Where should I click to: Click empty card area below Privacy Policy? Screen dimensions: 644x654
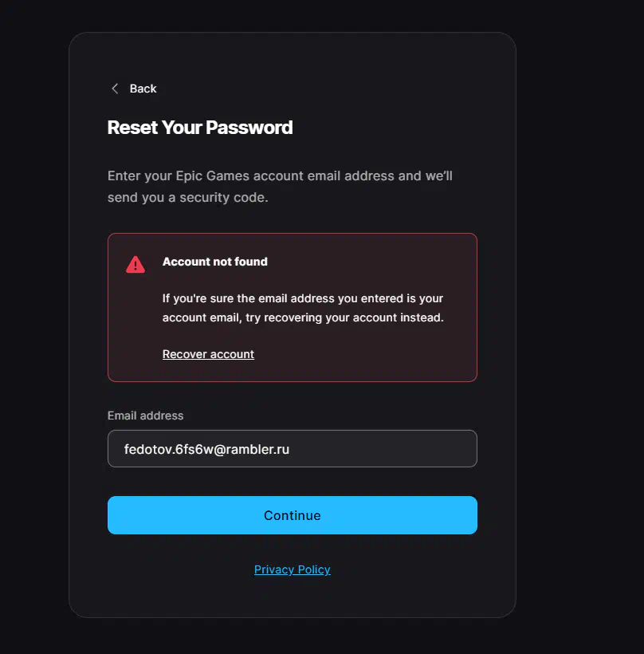tap(292, 597)
